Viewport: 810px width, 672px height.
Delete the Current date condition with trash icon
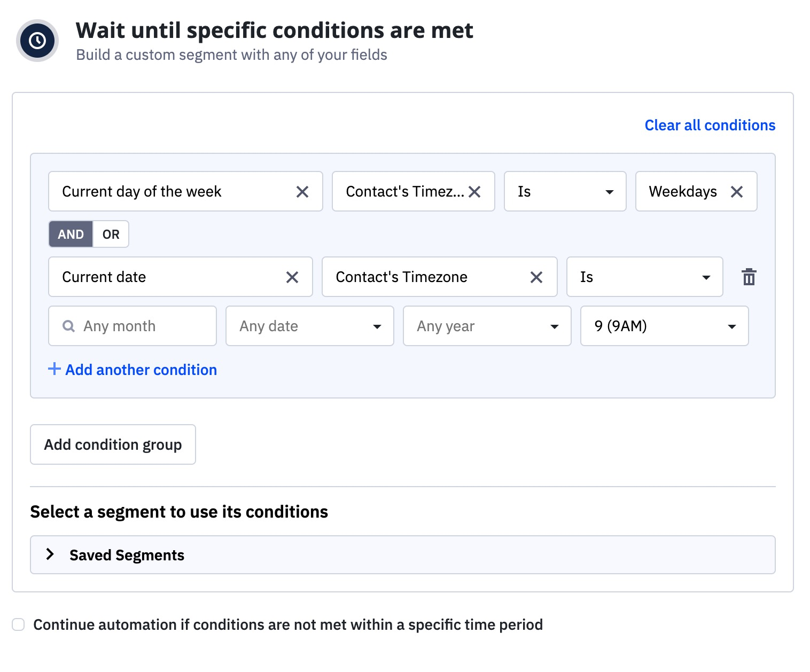(749, 277)
